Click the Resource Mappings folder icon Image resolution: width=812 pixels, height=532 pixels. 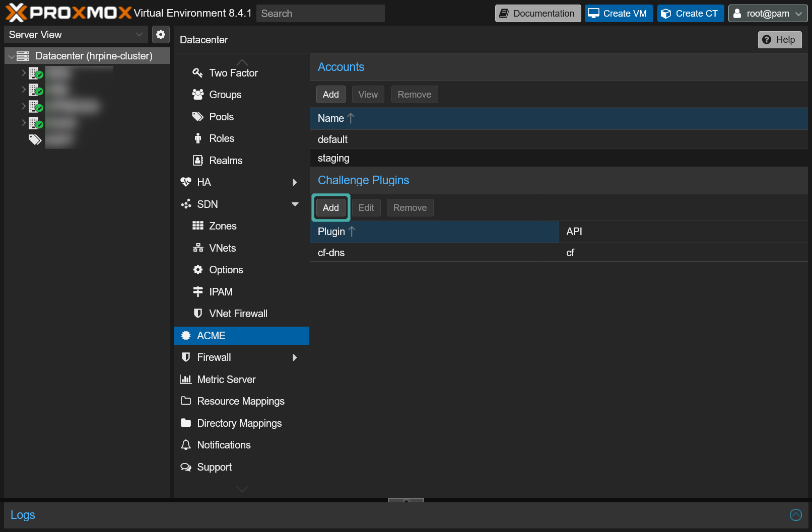pyautogui.click(x=186, y=401)
